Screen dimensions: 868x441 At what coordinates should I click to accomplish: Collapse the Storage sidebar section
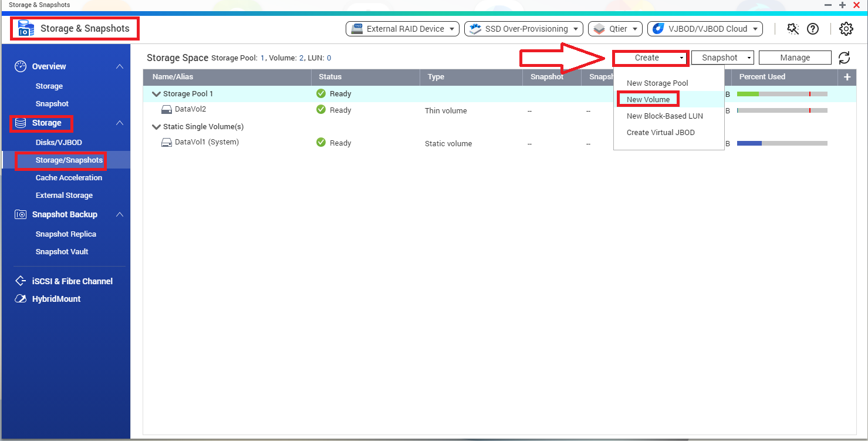tap(120, 123)
